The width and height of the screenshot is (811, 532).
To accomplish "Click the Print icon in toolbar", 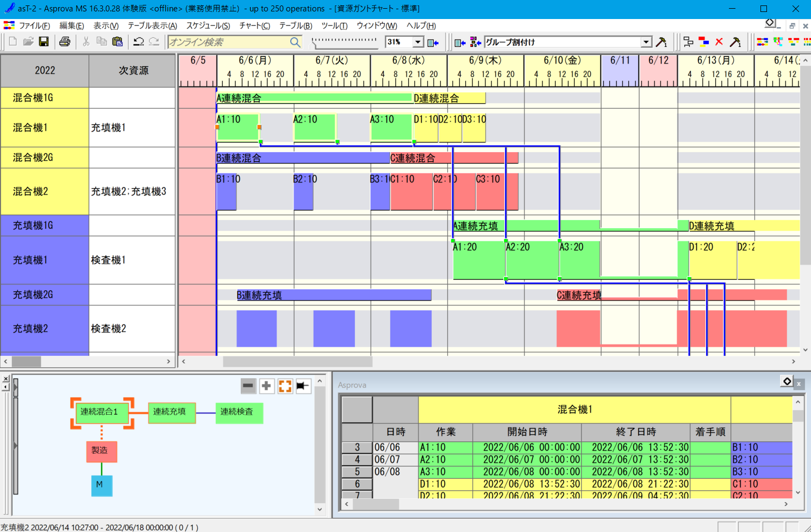I will pos(65,42).
